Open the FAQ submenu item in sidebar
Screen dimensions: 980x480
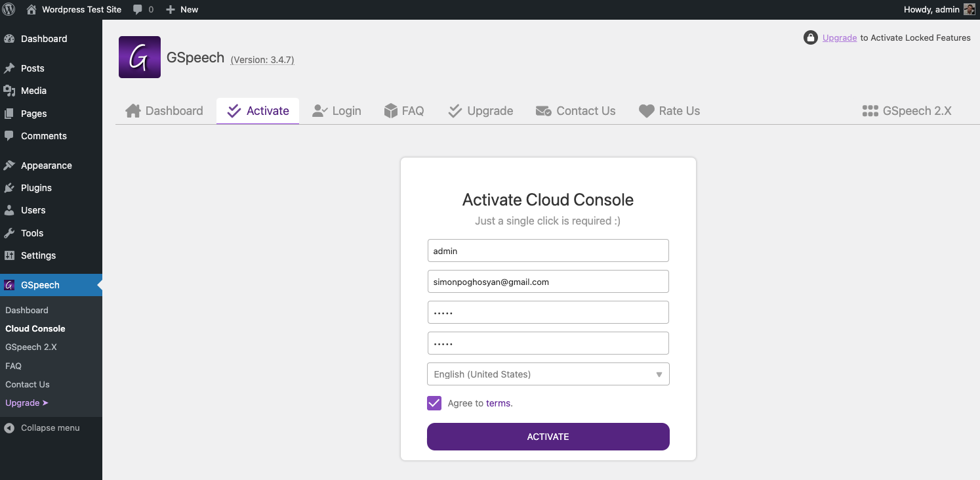click(x=13, y=366)
